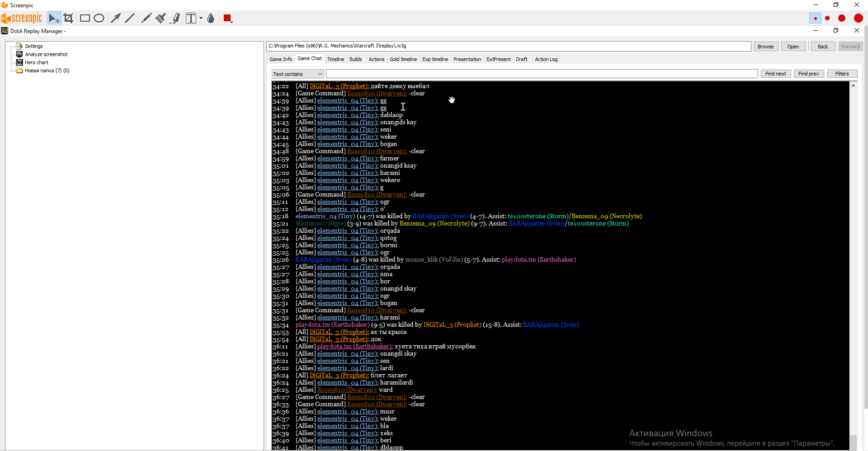The width and height of the screenshot is (868, 451).
Task: Switch to the Draft tab
Action: pyautogui.click(x=522, y=59)
